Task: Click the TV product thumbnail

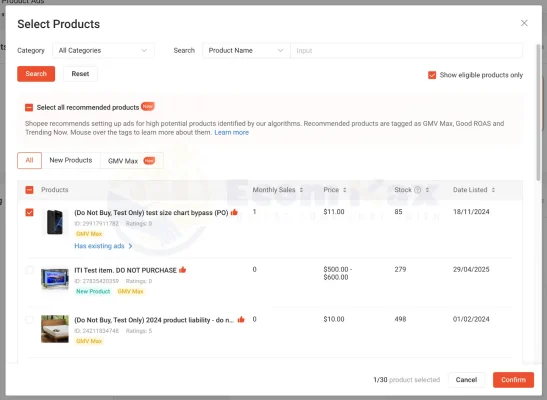Action: tap(55, 279)
